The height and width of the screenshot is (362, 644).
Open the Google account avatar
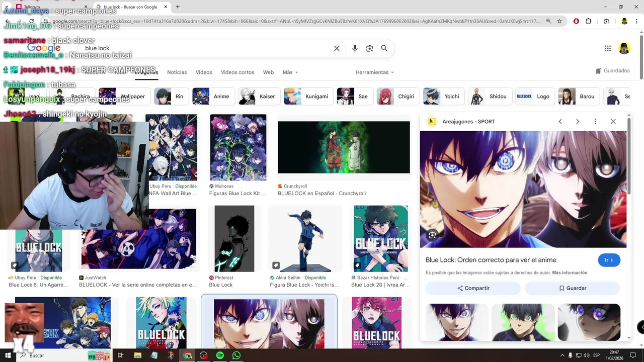624,48
